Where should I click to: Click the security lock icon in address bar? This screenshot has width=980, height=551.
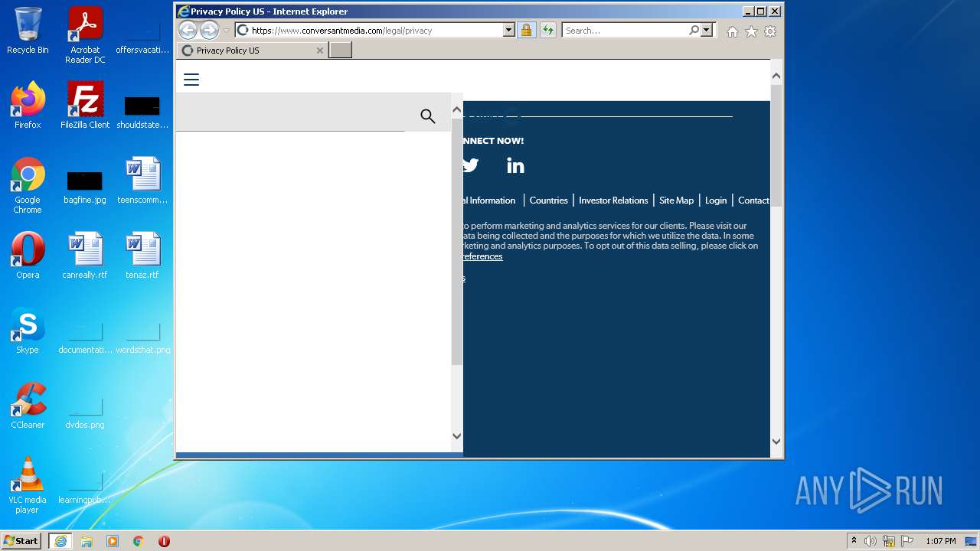click(526, 30)
